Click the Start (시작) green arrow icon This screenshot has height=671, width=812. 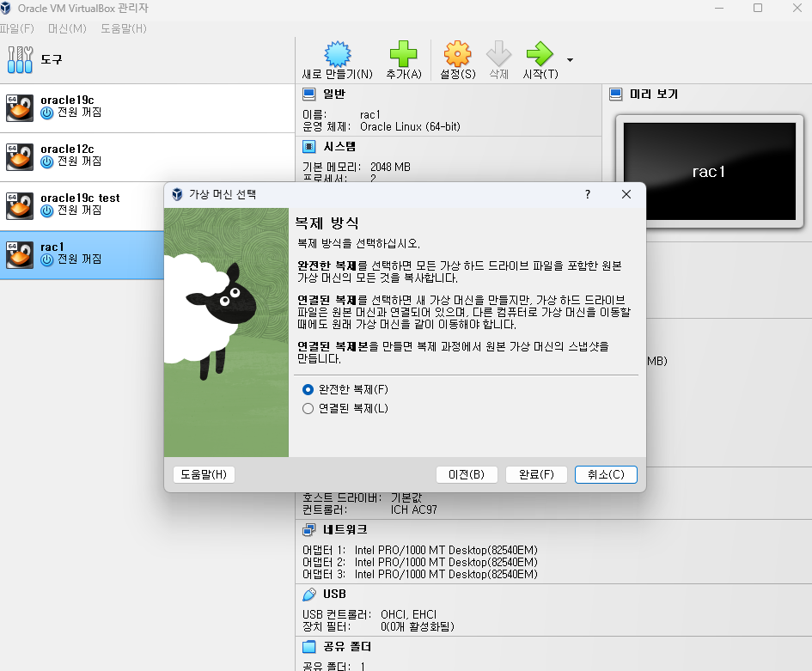[x=540, y=54]
